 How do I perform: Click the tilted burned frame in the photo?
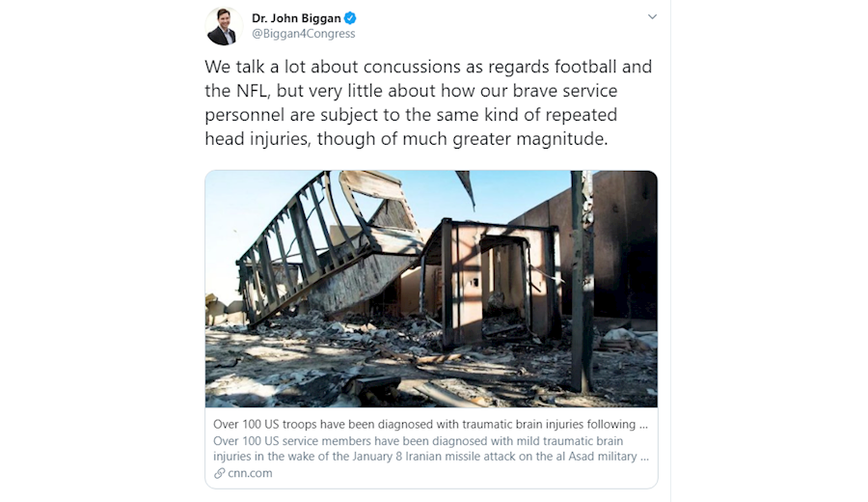point(327,244)
